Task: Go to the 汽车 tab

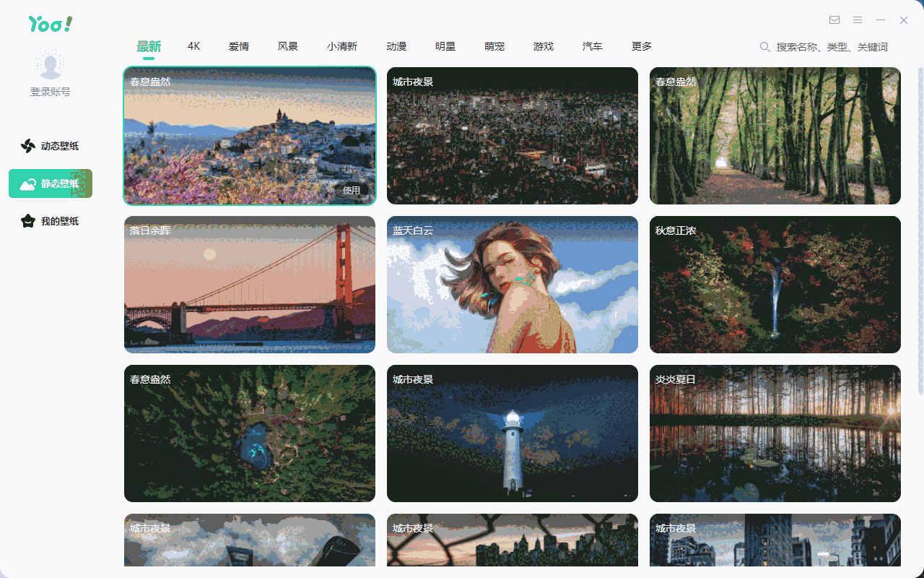Action: (593, 46)
